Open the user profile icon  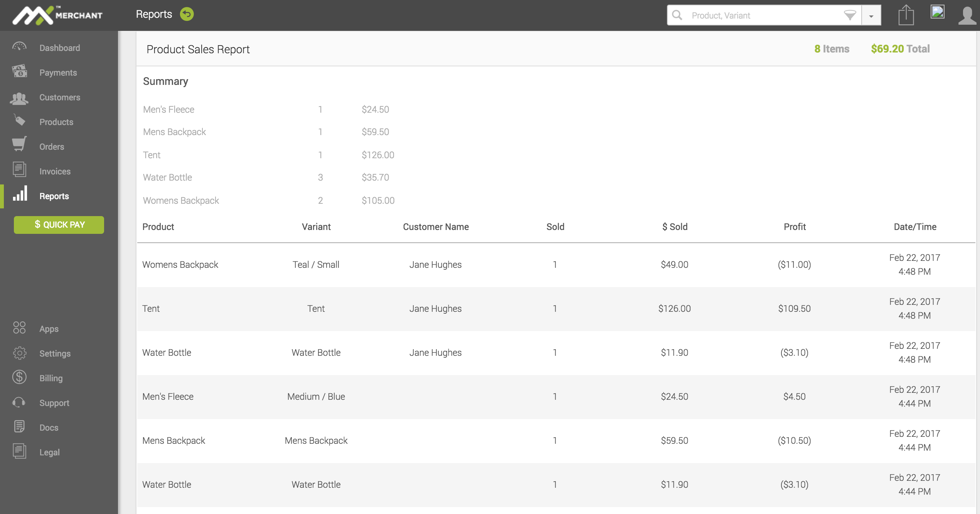967,15
